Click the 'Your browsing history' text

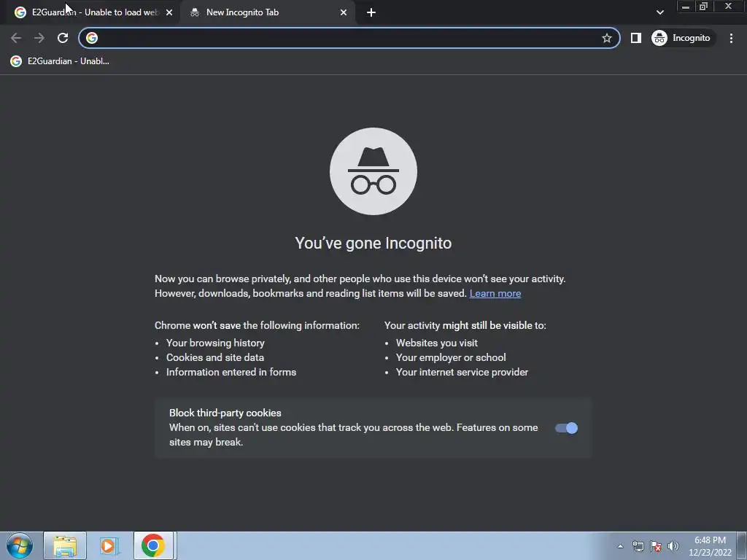tap(215, 343)
